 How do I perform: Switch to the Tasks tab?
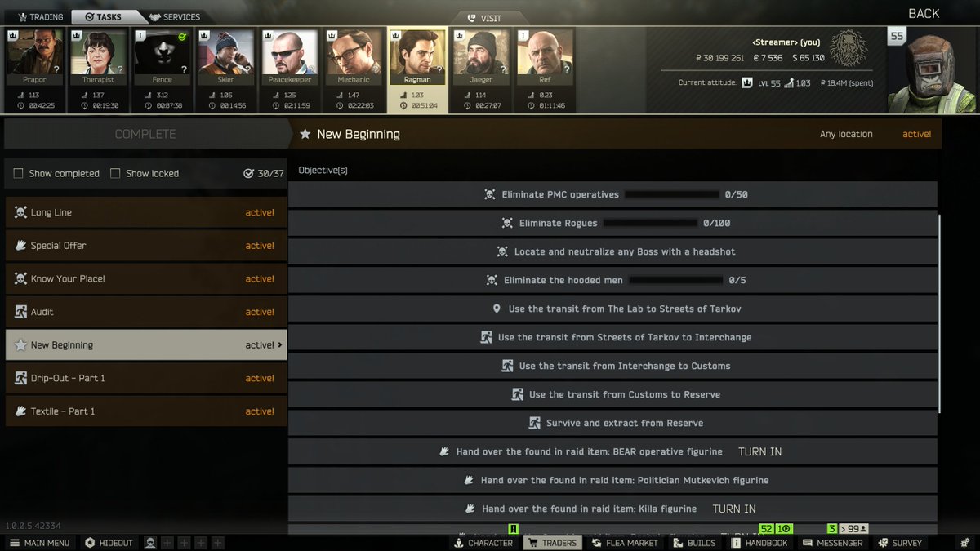tap(104, 16)
